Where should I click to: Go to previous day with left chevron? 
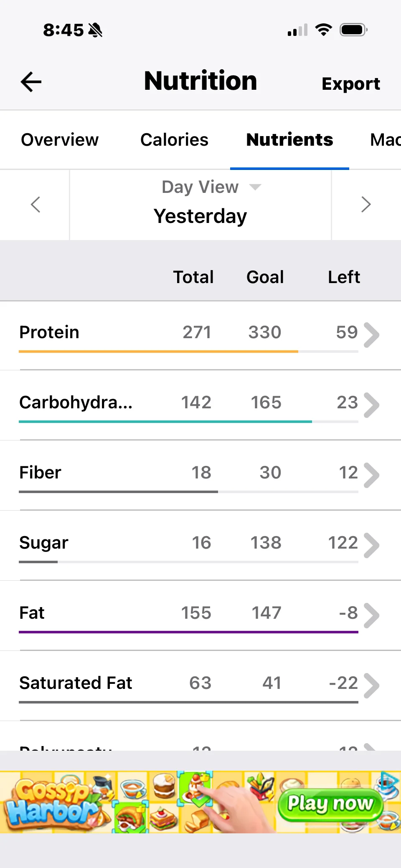tap(36, 205)
